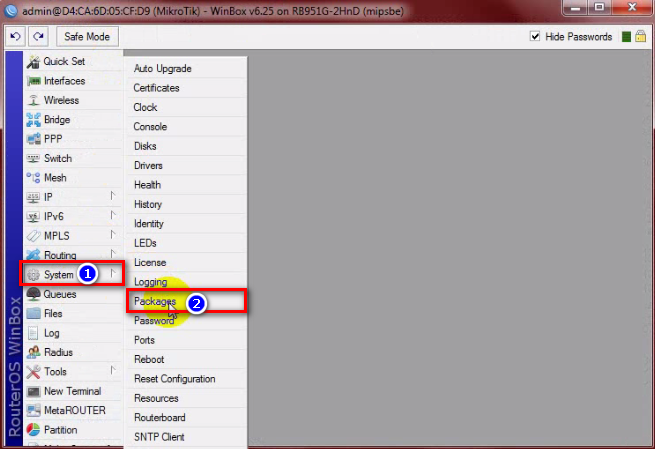Enable Safe Mode button
The width and height of the screenshot is (655, 449).
coord(87,36)
